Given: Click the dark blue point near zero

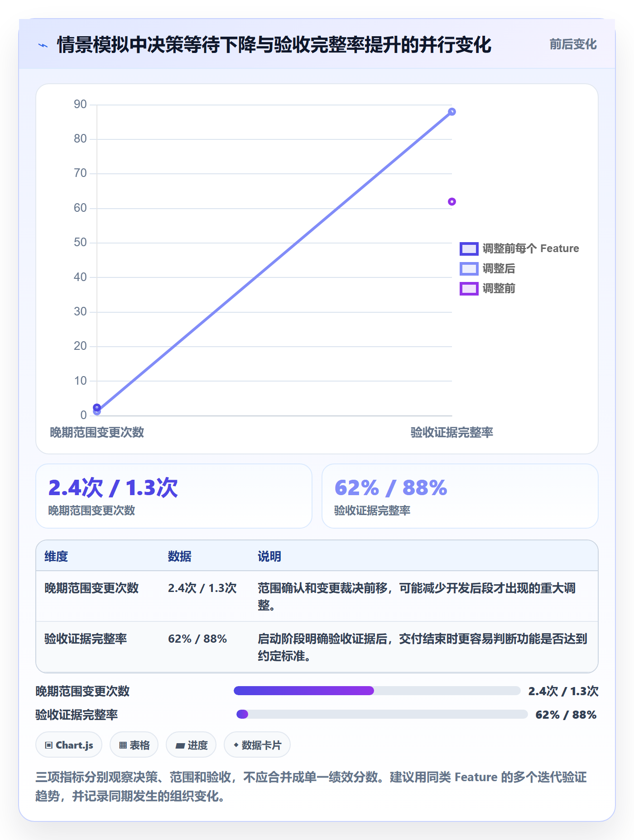Looking at the screenshot, I should 97,407.
